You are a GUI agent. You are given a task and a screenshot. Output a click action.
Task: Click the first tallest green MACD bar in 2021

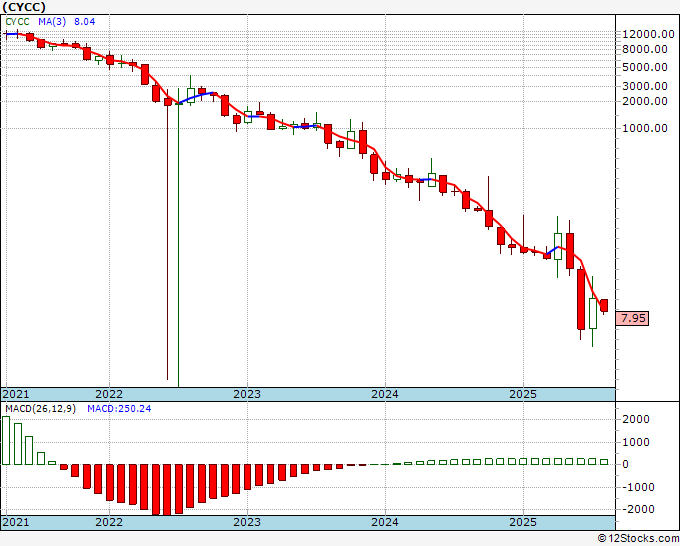tap(6, 441)
